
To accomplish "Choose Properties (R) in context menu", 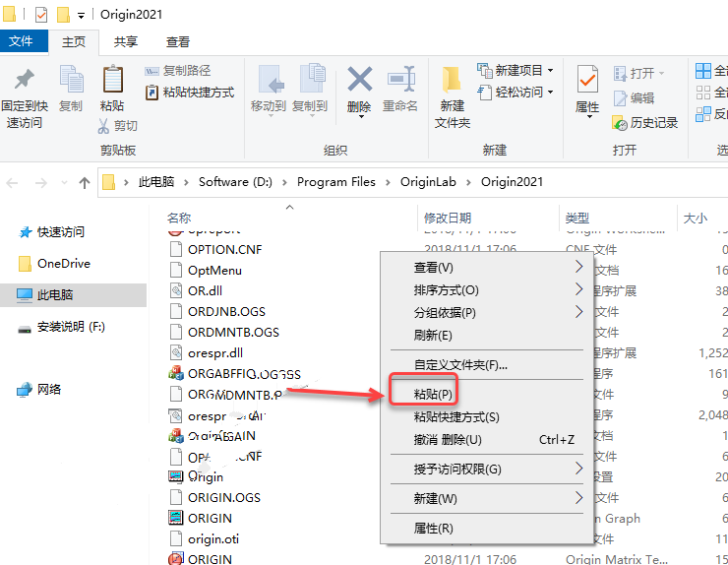I will (x=487, y=529).
